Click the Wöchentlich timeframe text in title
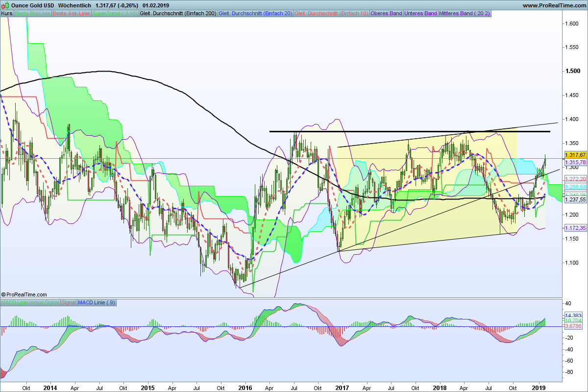Viewport: 588px width, 392px height. click(74, 5)
